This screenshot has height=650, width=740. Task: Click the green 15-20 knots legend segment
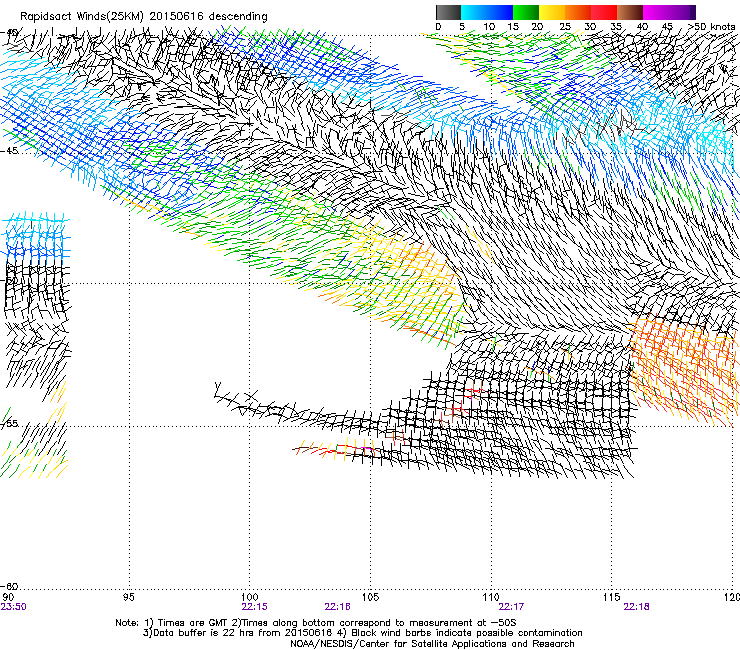pyautogui.click(x=526, y=12)
